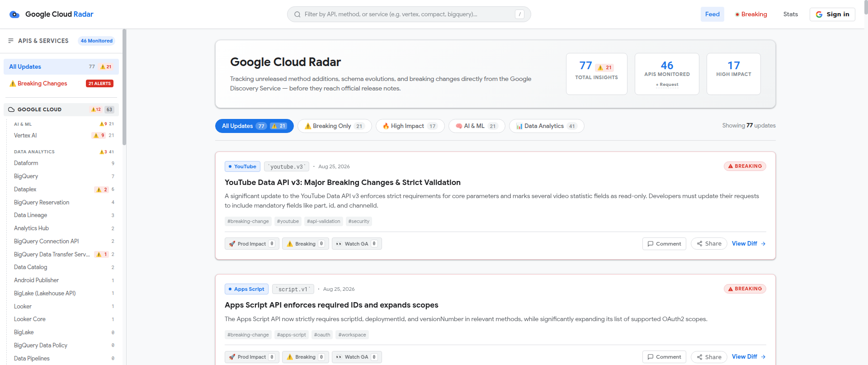
Task: Open the Feed tab
Action: [712, 14]
